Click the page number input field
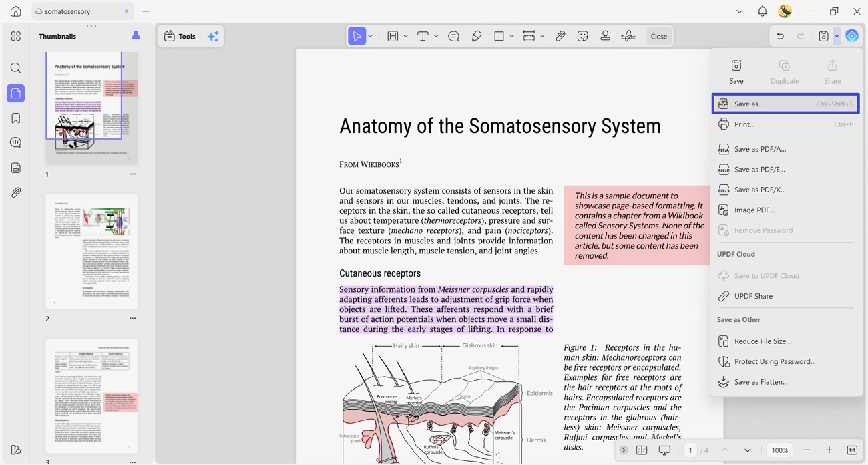 690,450
